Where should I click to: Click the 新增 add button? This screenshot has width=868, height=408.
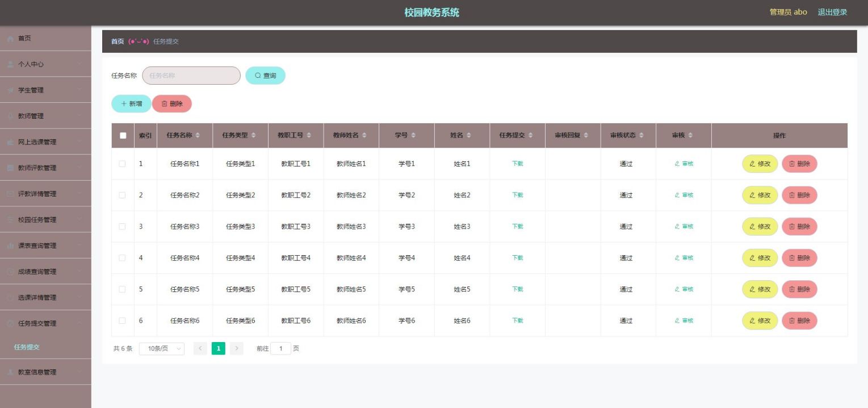tap(131, 104)
